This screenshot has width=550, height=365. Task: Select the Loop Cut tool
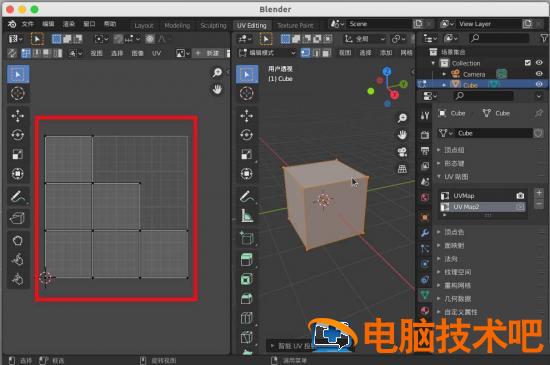click(247, 318)
